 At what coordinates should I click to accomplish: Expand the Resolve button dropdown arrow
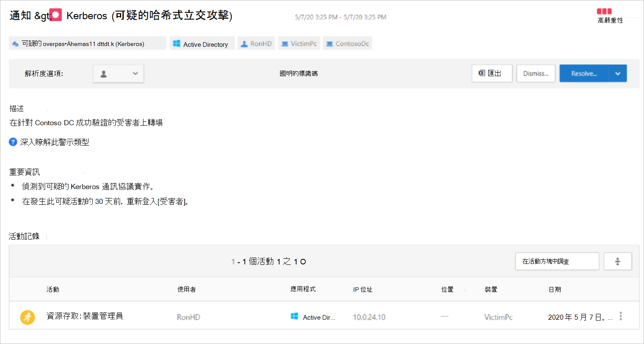(618, 73)
